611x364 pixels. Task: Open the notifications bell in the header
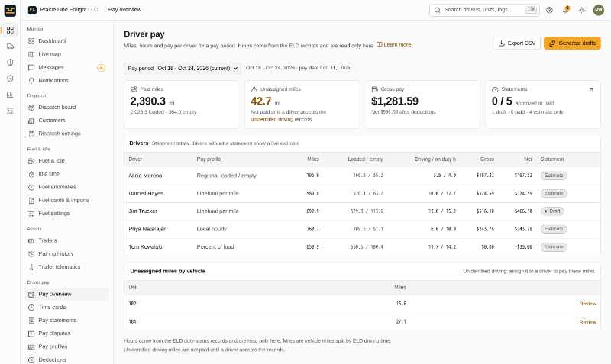[565, 10]
